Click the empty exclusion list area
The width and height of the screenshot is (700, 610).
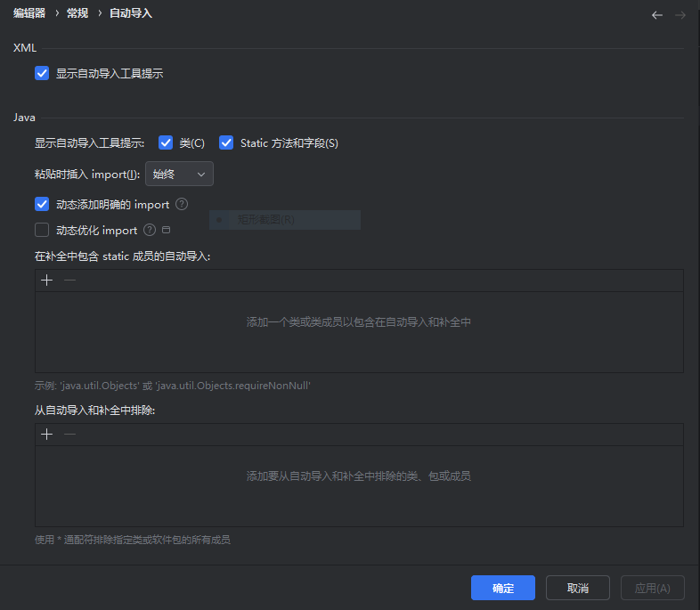pos(359,486)
